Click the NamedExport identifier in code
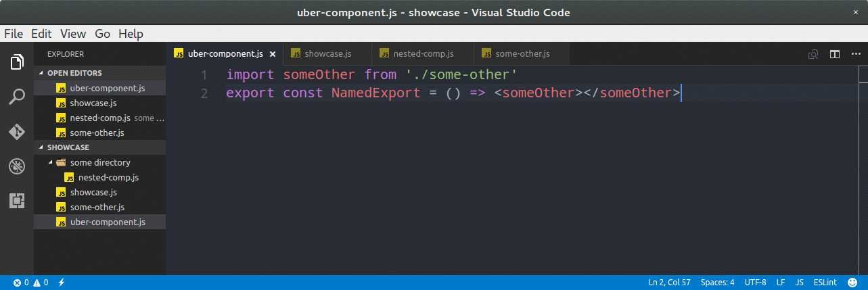The width and height of the screenshot is (868, 290). tap(375, 93)
